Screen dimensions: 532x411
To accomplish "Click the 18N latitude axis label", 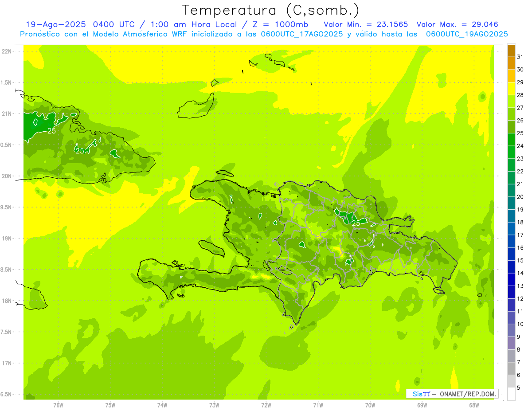I will [x=7, y=301].
